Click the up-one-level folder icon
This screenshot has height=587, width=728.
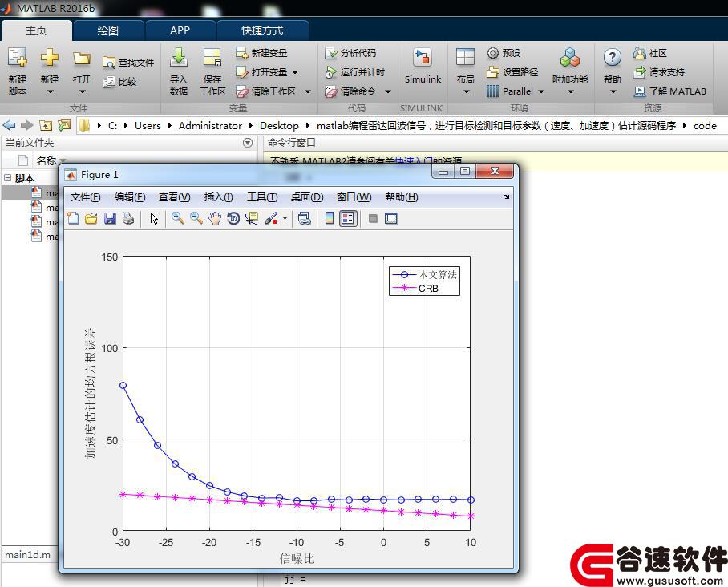coord(45,125)
